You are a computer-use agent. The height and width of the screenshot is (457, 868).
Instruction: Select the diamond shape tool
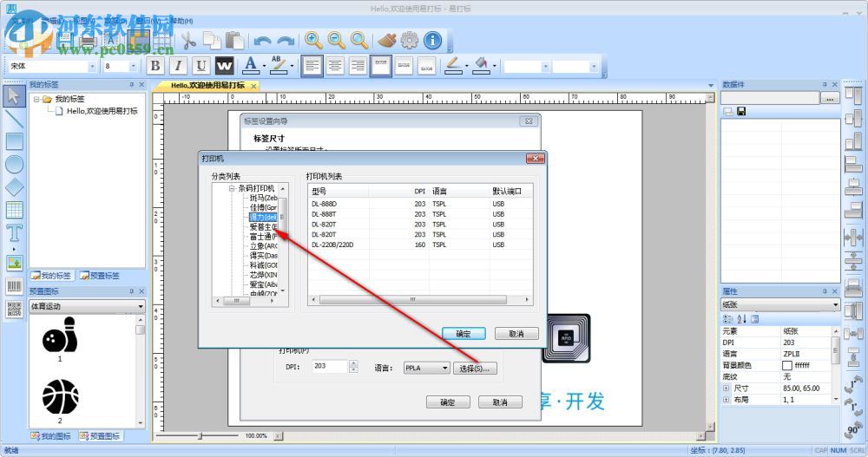point(14,187)
